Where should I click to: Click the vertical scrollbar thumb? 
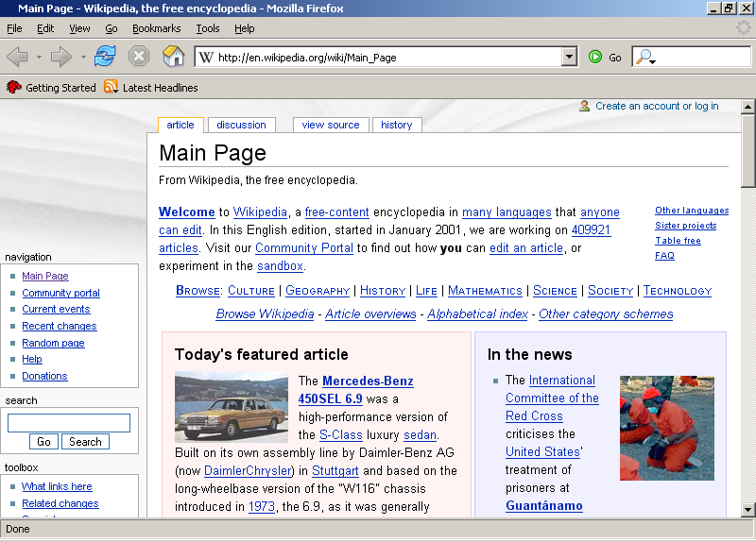click(x=748, y=150)
